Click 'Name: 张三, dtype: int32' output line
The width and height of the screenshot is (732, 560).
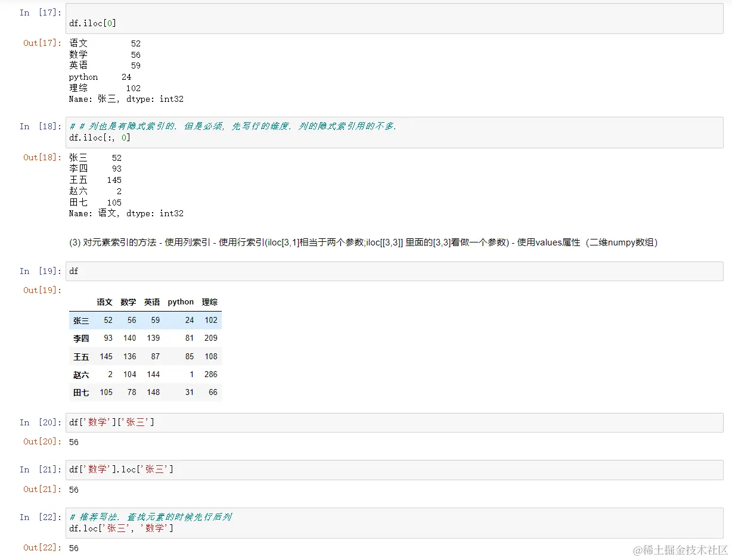click(x=126, y=99)
